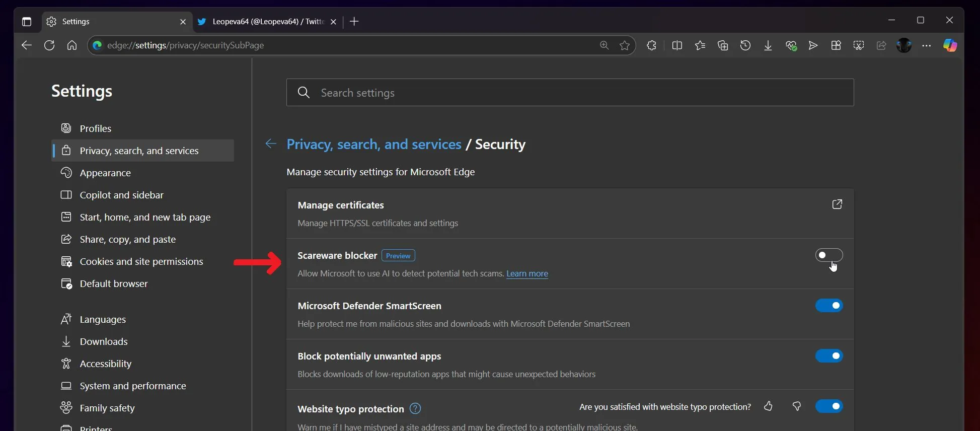The height and width of the screenshot is (431, 980).
Task: Open the Share icon in toolbar
Action: (881, 45)
